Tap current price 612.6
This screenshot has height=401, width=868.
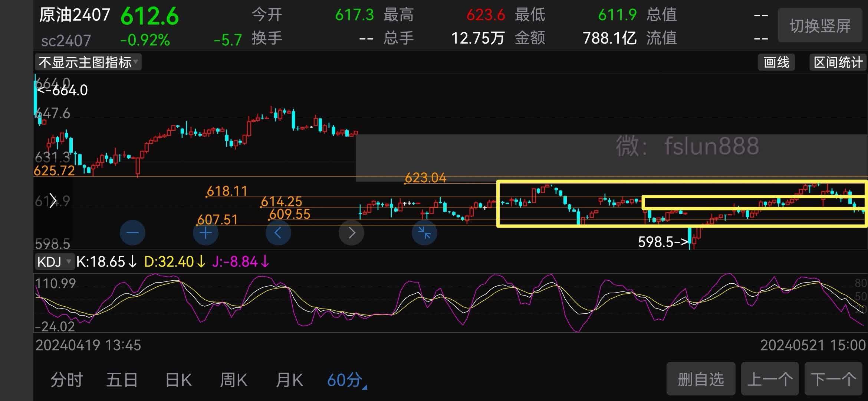149,16
